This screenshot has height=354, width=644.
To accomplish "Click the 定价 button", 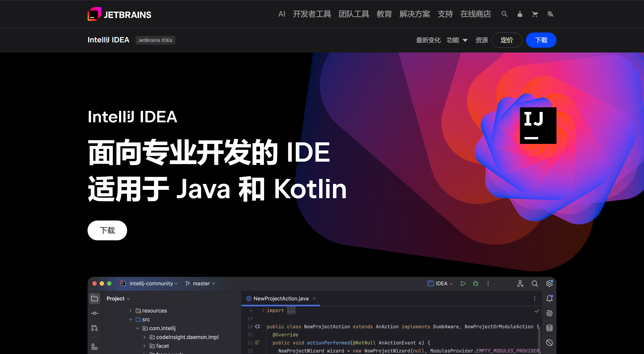I will (x=507, y=40).
